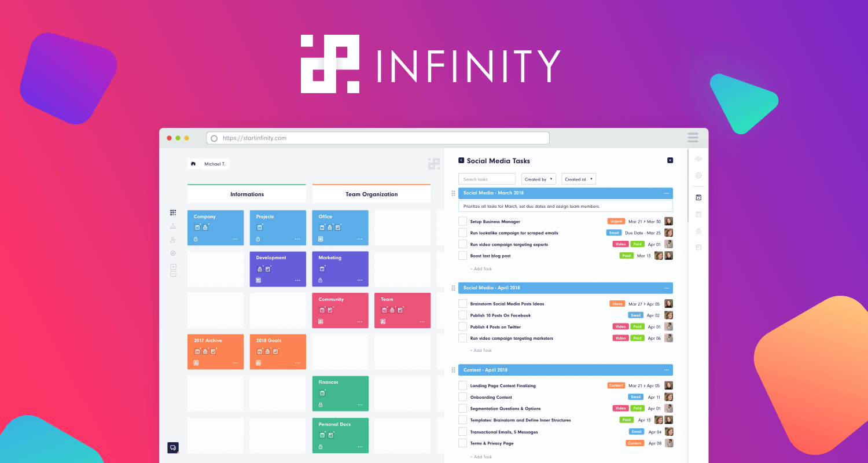The height and width of the screenshot is (463, 868).
Task: Check Run video campaign targeting experts task
Action: click(462, 244)
